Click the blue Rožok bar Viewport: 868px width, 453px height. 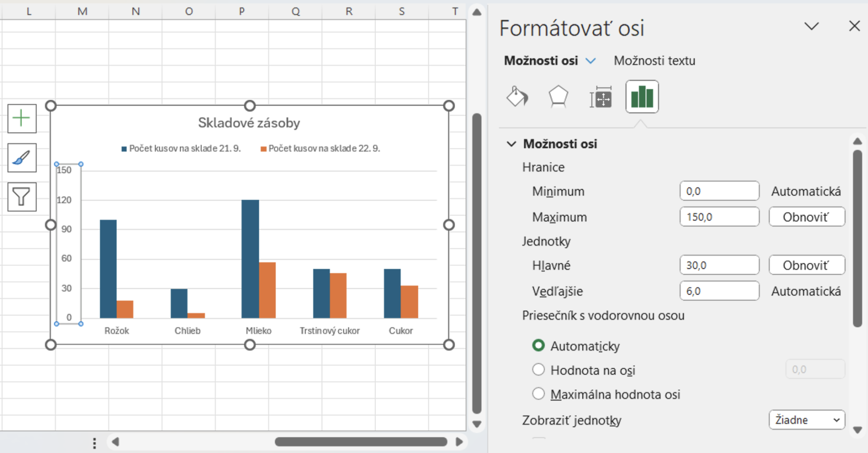[108, 269]
